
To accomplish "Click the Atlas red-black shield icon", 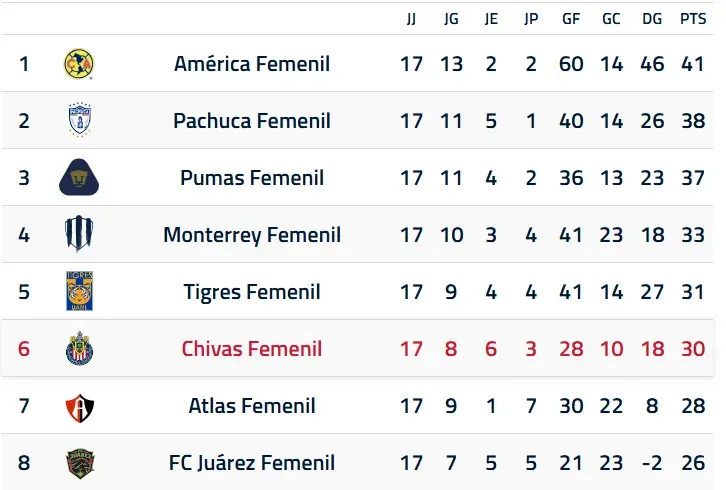I will coord(80,408).
